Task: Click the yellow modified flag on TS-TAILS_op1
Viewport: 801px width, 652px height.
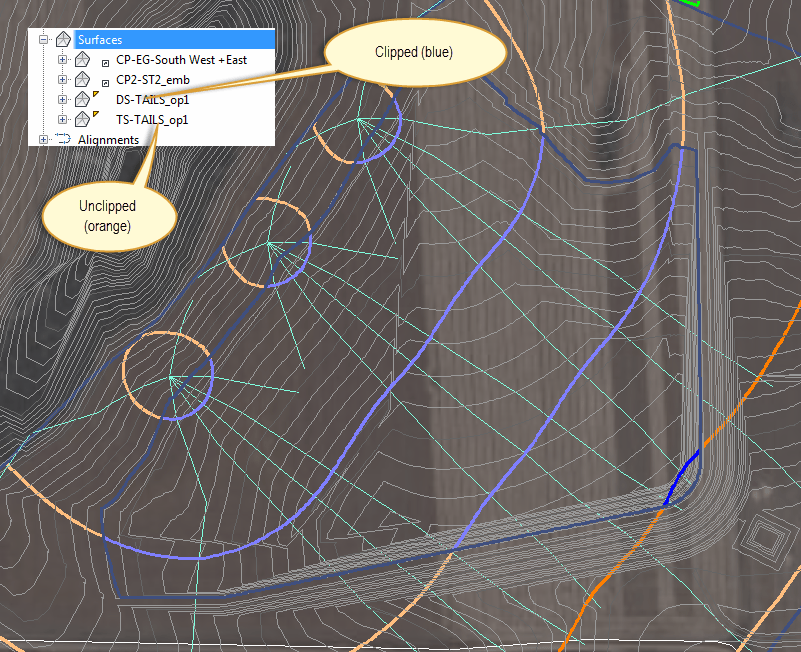Action: [94, 114]
